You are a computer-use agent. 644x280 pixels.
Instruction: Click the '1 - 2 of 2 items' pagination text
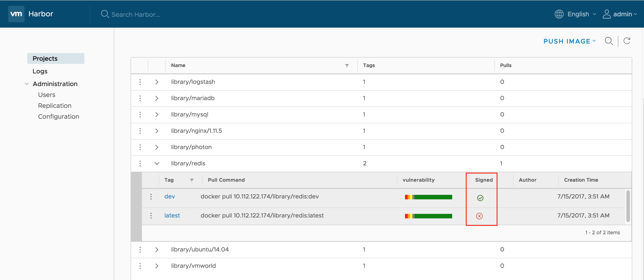(603, 233)
